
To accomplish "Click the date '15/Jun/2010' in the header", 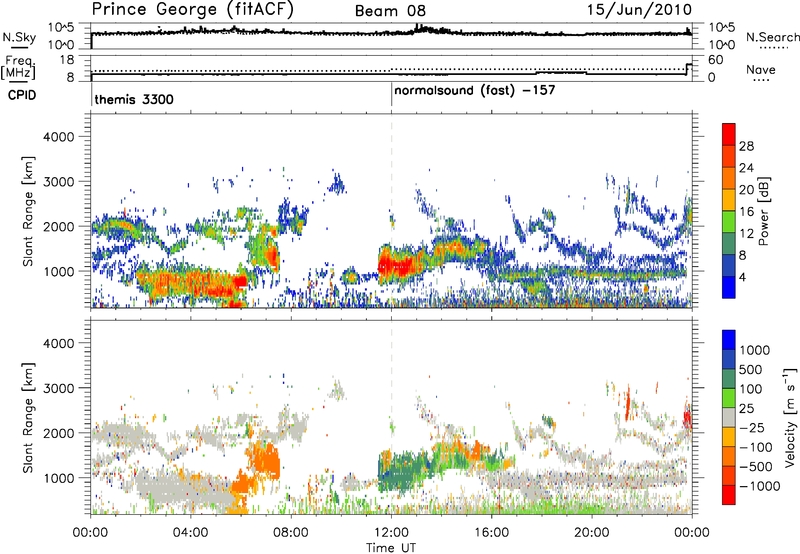I will 639,10.
